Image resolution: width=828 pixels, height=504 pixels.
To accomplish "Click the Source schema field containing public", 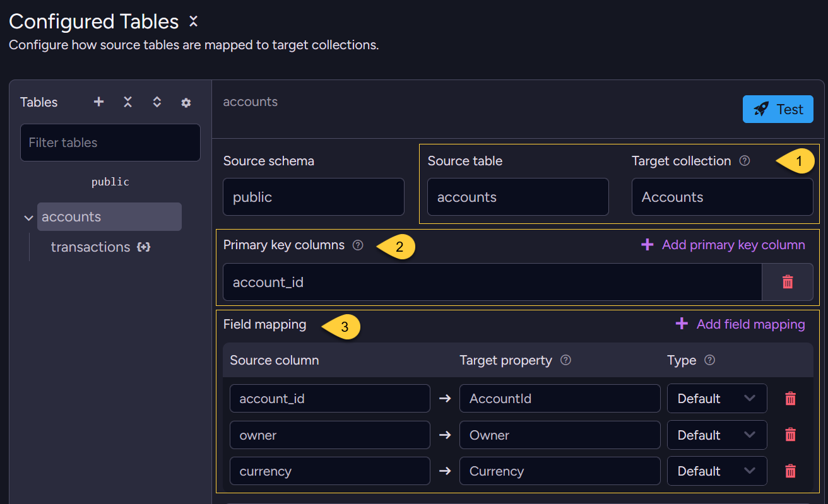I will coord(314,197).
